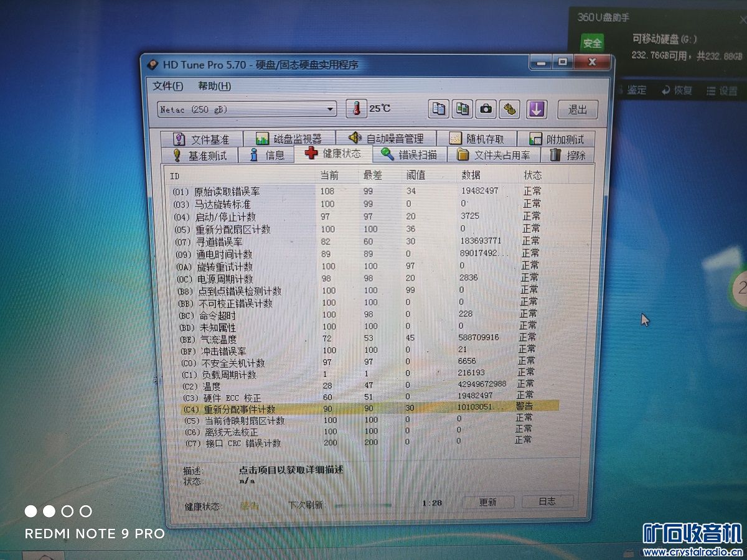Select the (BD) 未知属性 row

coord(358,327)
